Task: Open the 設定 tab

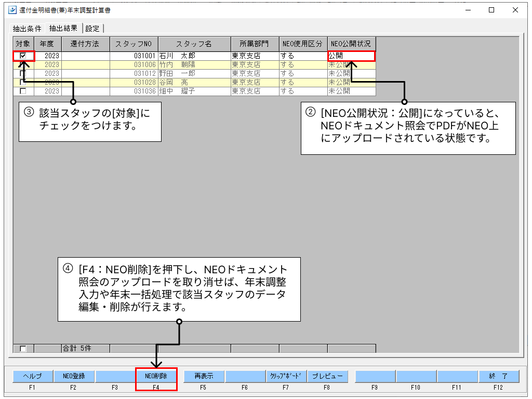Action: pyautogui.click(x=92, y=29)
